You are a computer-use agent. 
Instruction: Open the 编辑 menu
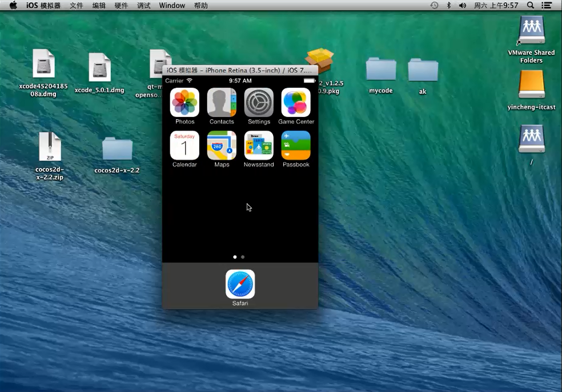(x=99, y=5)
